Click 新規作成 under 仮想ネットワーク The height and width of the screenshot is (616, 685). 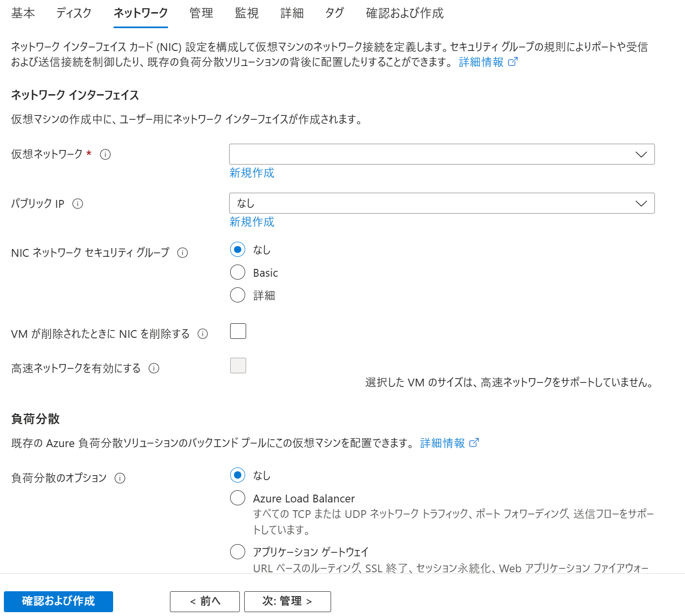pyautogui.click(x=251, y=173)
